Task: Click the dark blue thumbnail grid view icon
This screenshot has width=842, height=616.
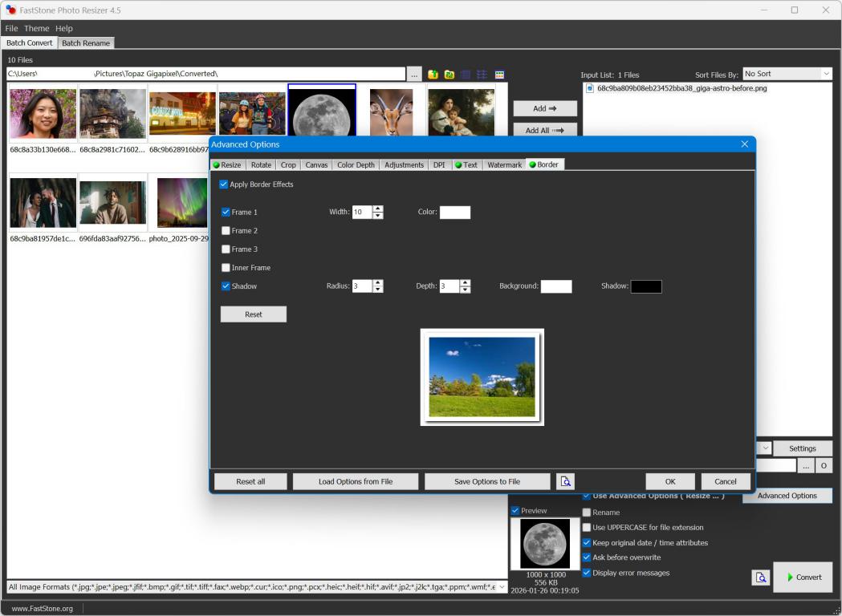Action: pyautogui.click(x=466, y=75)
